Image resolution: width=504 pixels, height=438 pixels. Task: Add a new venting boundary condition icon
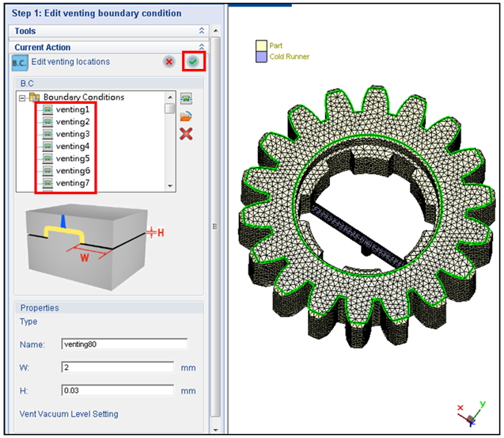(186, 98)
